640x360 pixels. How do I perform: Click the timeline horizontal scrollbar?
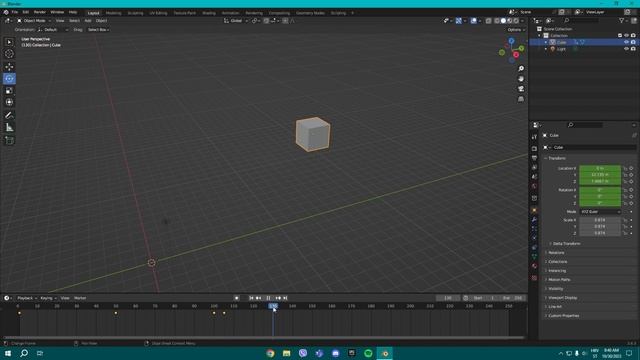pos(263,338)
